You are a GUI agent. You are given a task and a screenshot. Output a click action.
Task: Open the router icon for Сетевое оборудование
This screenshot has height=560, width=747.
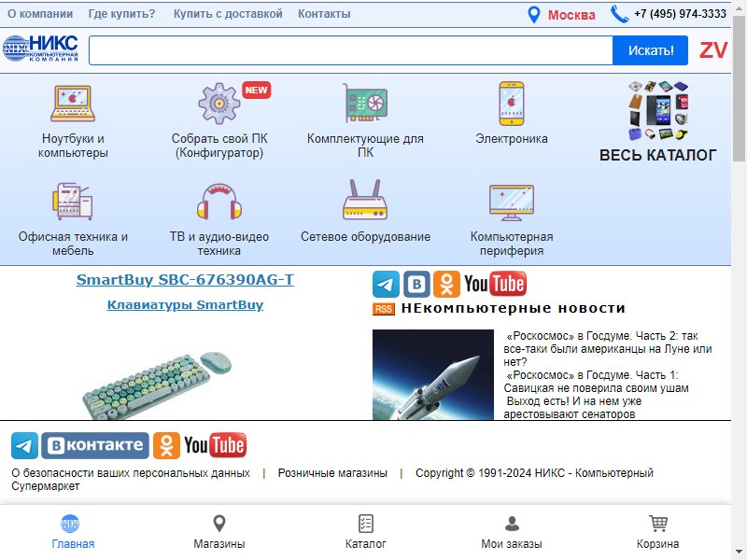365,200
